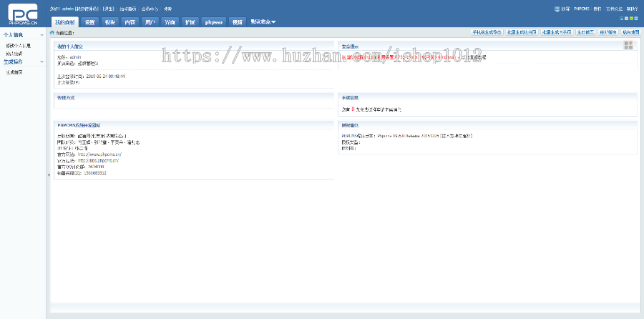Open the 视频 tab

(237, 22)
